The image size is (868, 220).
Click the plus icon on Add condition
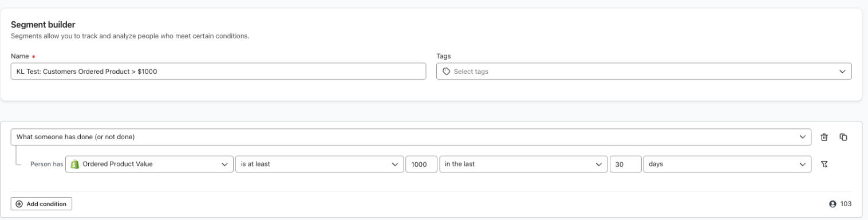(19, 204)
